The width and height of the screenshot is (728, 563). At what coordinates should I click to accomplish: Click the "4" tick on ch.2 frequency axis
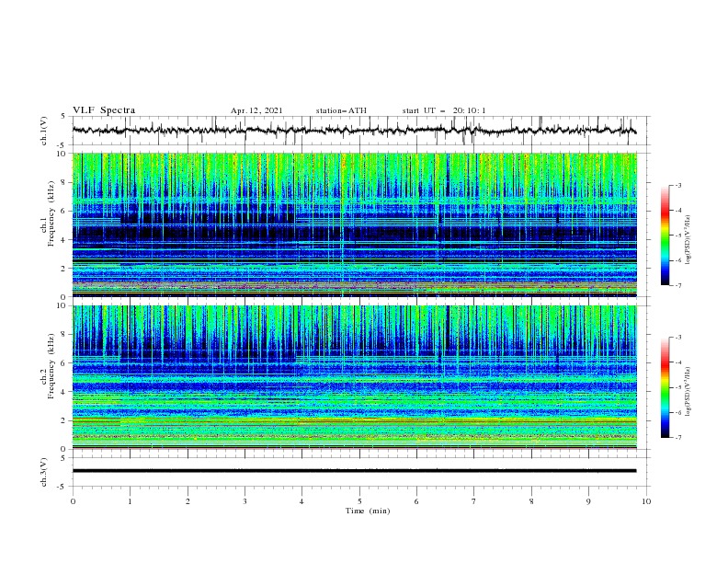click(64, 392)
